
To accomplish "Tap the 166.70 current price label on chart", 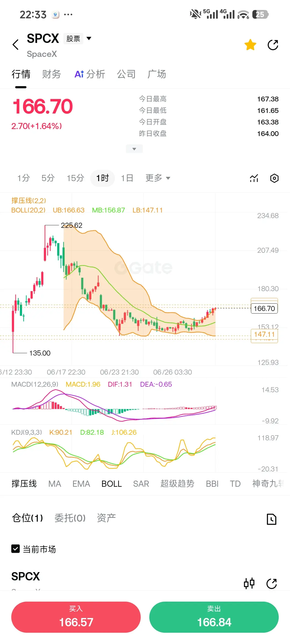I will pyautogui.click(x=264, y=308).
